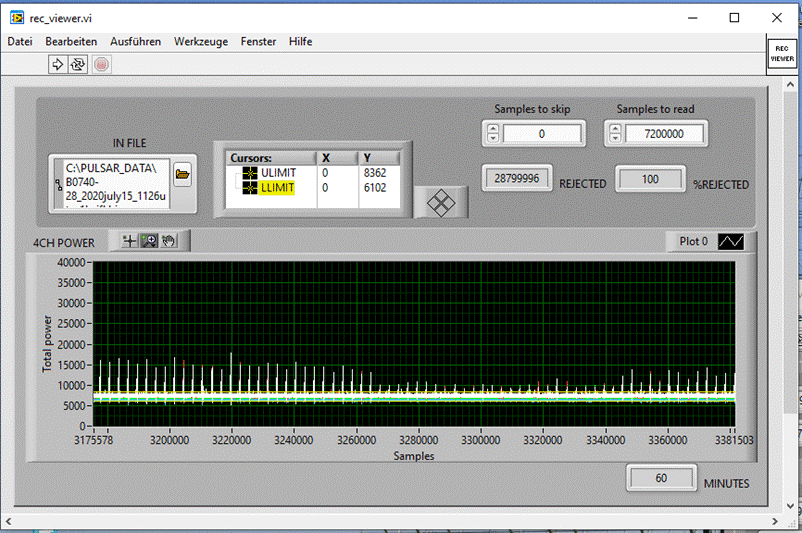Click the MINUTES indicator showing 60

coord(661,478)
